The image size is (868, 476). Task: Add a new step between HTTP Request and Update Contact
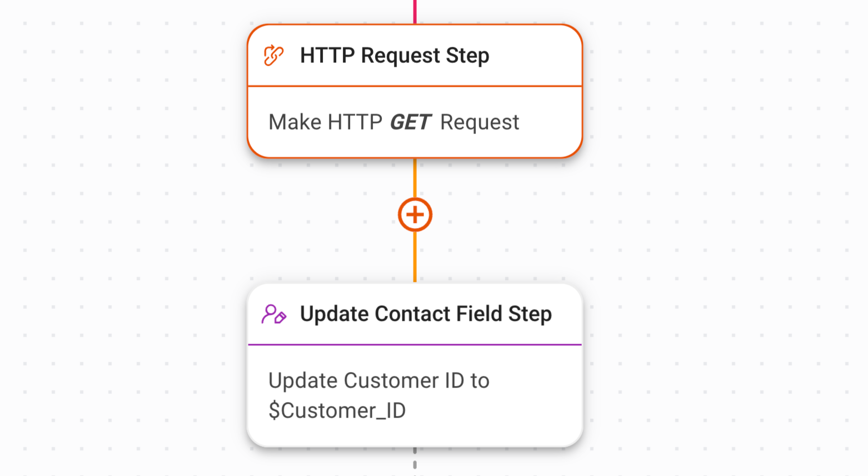pos(415,214)
